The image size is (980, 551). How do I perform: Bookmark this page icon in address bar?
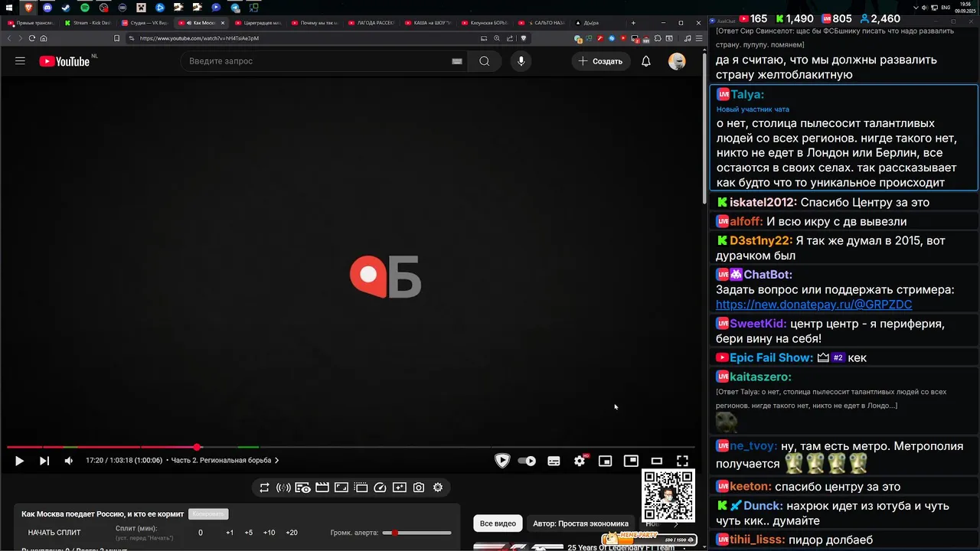click(116, 38)
